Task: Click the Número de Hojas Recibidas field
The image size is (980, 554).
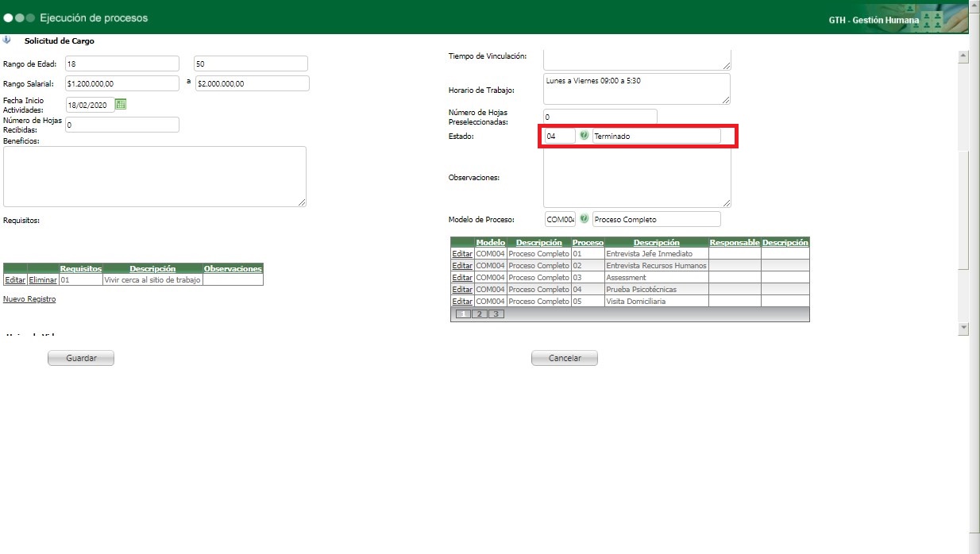Action: click(122, 125)
